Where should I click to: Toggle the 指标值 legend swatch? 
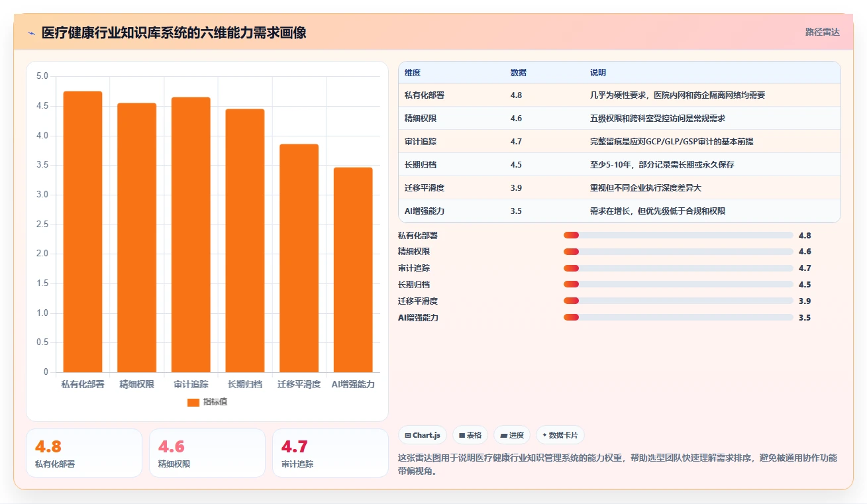click(193, 402)
